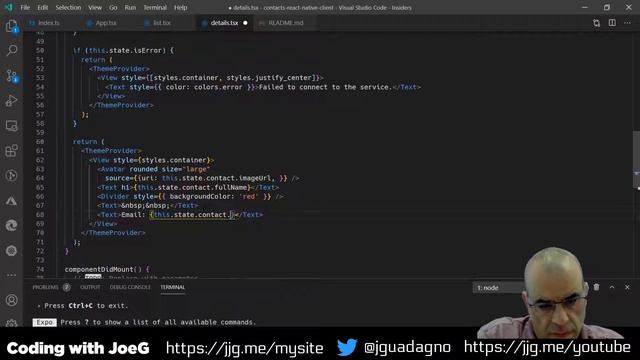
Task: Click the 'Expo' label in terminal
Action: [44, 322]
